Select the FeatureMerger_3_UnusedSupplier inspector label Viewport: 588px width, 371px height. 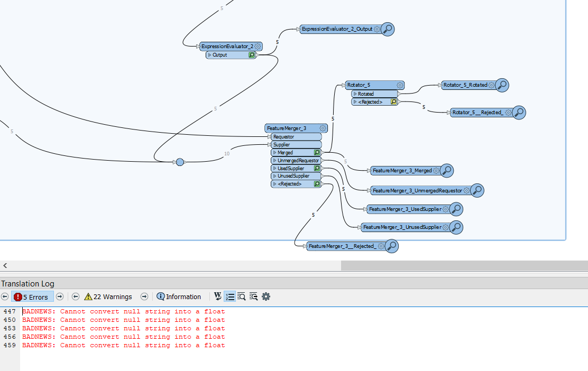pyautogui.click(x=402, y=227)
